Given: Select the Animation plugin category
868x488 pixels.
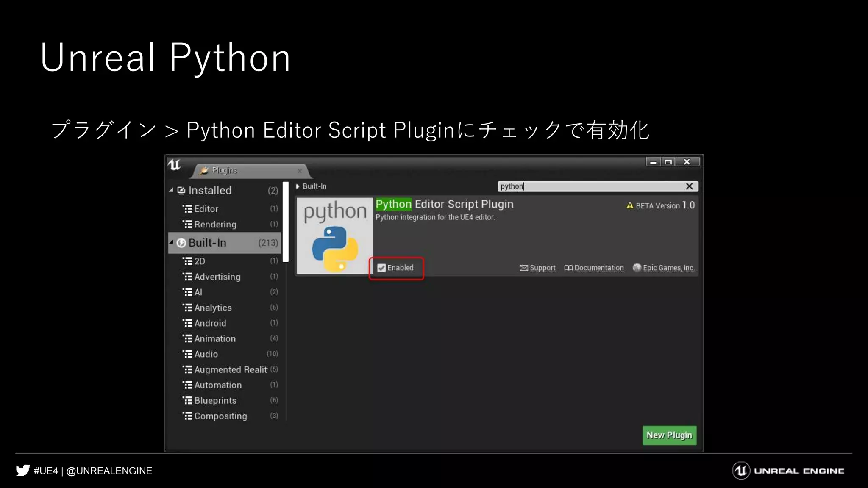Looking at the screenshot, I should 230,338.
